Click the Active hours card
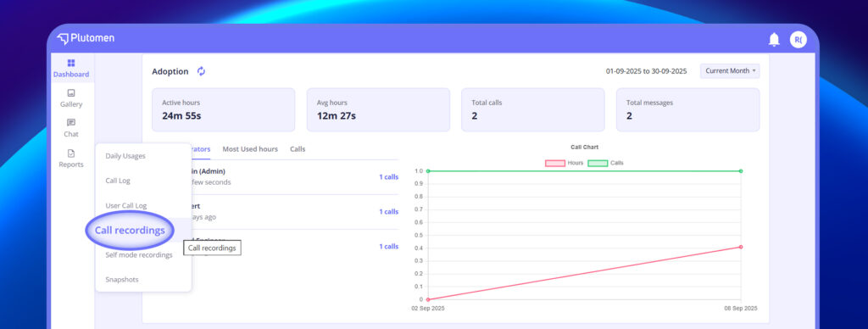The height and width of the screenshot is (329, 868). coord(223,109)
